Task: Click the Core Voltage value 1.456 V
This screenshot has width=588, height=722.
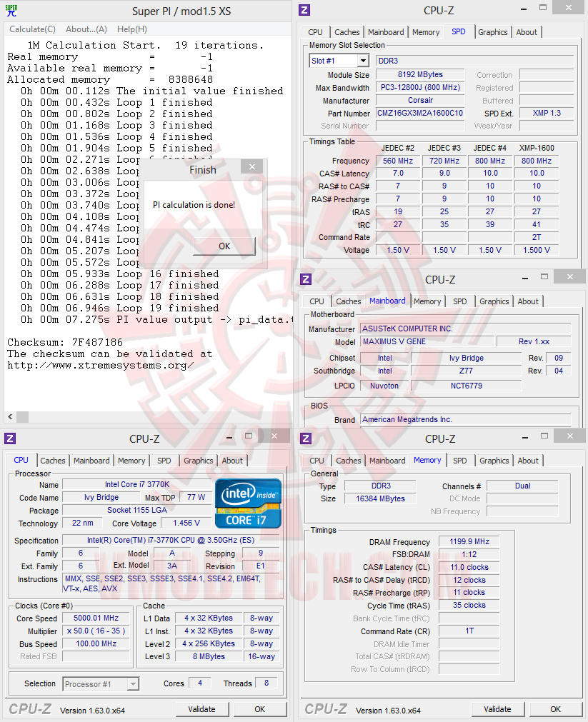Action: 186,523
